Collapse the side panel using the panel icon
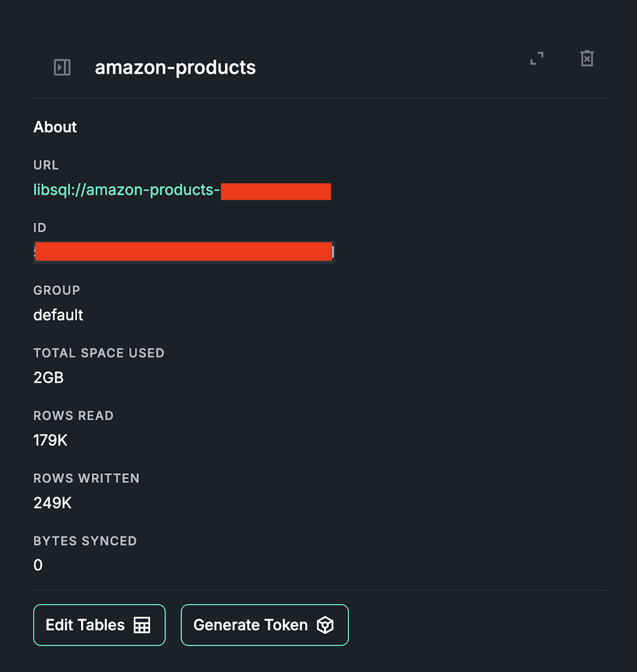Image resolution: width=637 pixels, height=672 pixels. tap(62, 68)
